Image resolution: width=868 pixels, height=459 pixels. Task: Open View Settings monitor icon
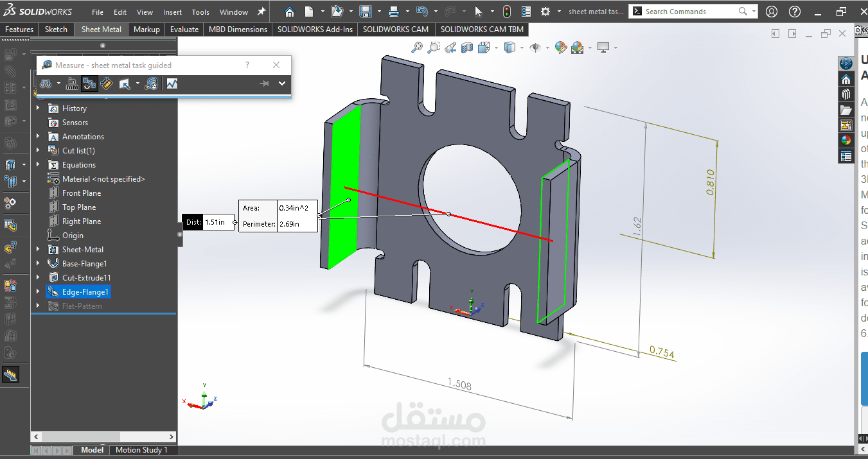(603, 48)
